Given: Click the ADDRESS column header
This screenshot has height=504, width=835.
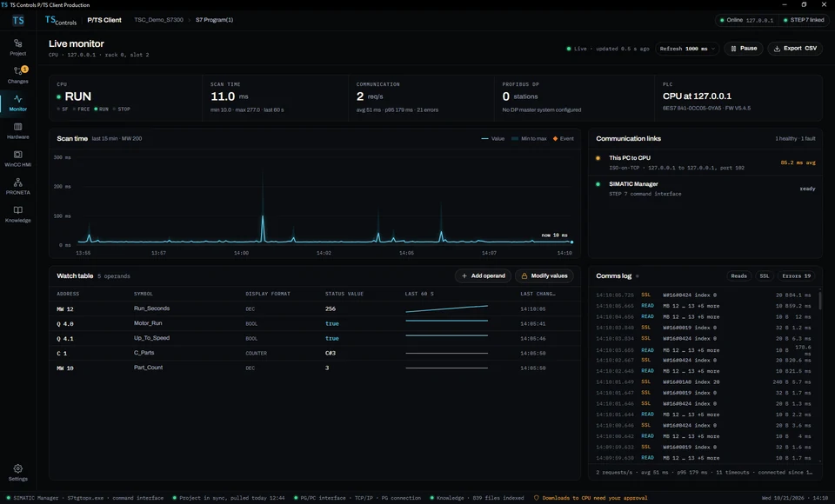Looking at the screenshot, I should (68, 294).
